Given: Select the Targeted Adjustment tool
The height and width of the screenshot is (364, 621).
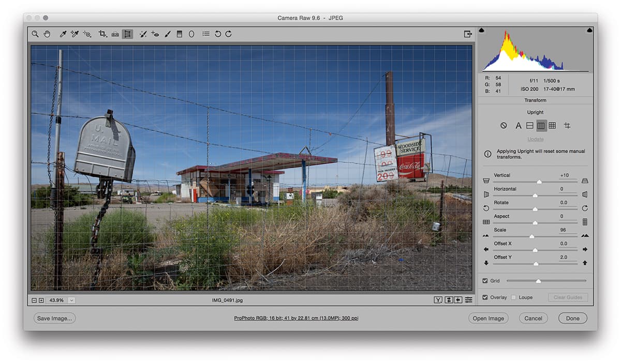Looking at the screenshot, I should (x=87, y=34).
